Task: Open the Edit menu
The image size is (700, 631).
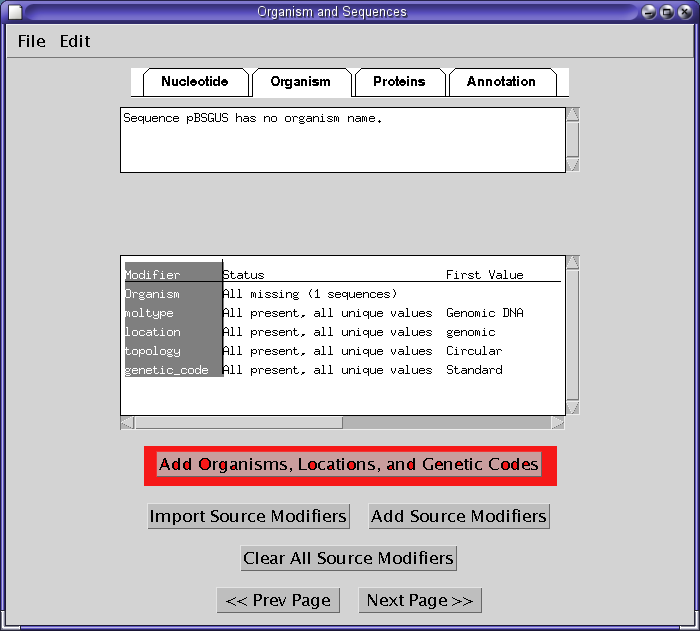Action: click(x=75, y=41)
